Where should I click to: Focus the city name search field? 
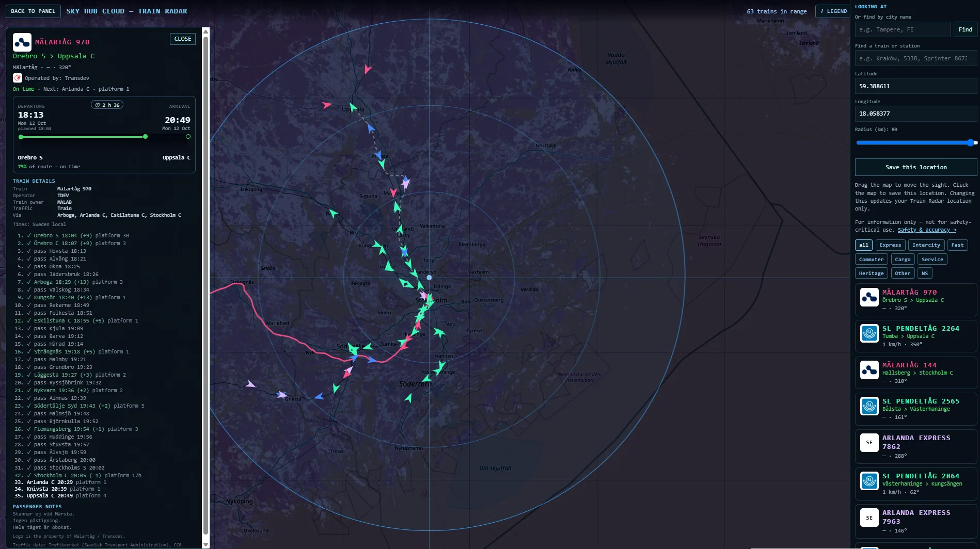pyautogui.click(x=903, y=29)
